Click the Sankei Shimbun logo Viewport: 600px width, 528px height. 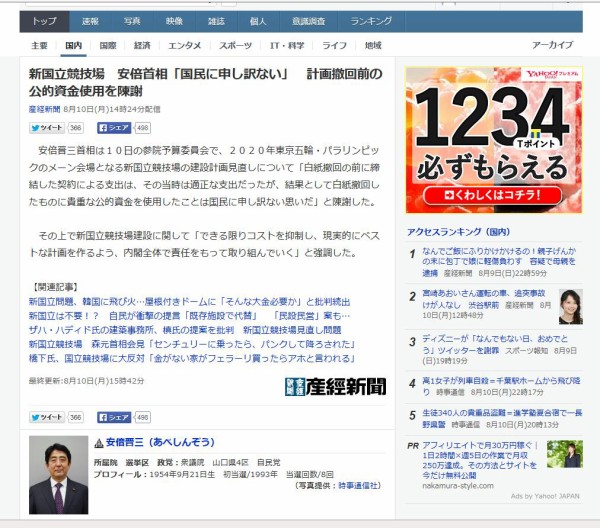[335, 386]
